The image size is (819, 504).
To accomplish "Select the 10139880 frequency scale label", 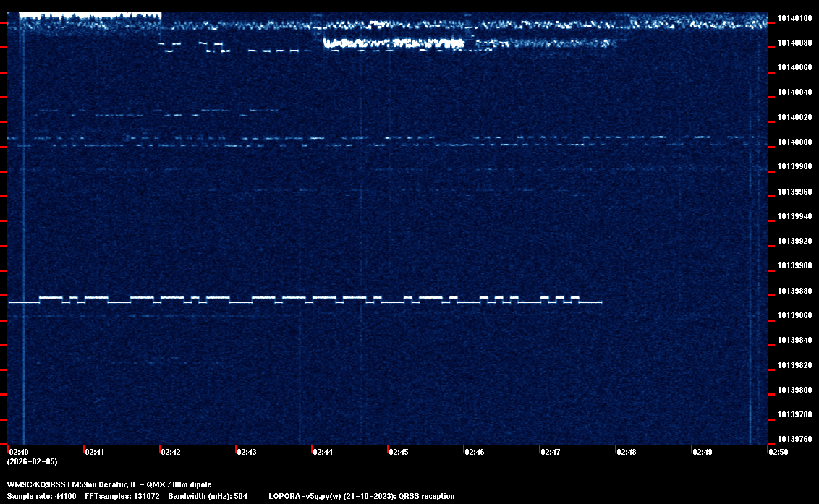I will click(794, 291).
